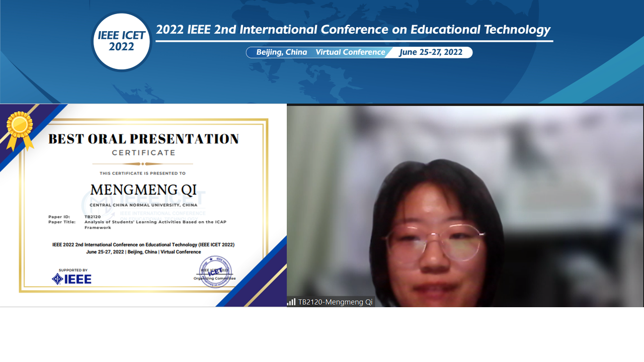Viewport: 644px width, 362px height.
Task: Click the 'Beijing, China' location text
Action: pos(282,52)
